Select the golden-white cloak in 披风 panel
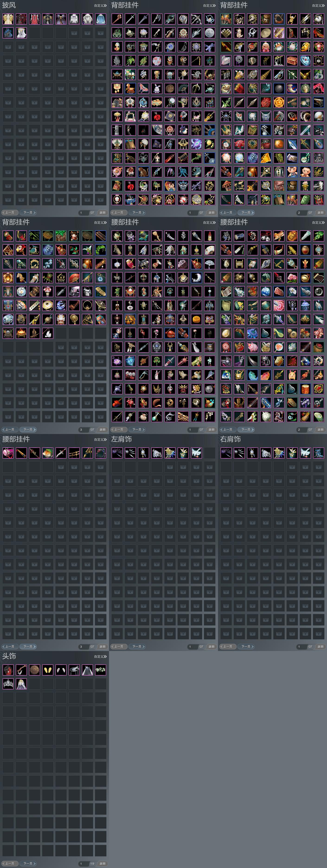Viewport: 327px width, 868px height. (x=8, y=19)
